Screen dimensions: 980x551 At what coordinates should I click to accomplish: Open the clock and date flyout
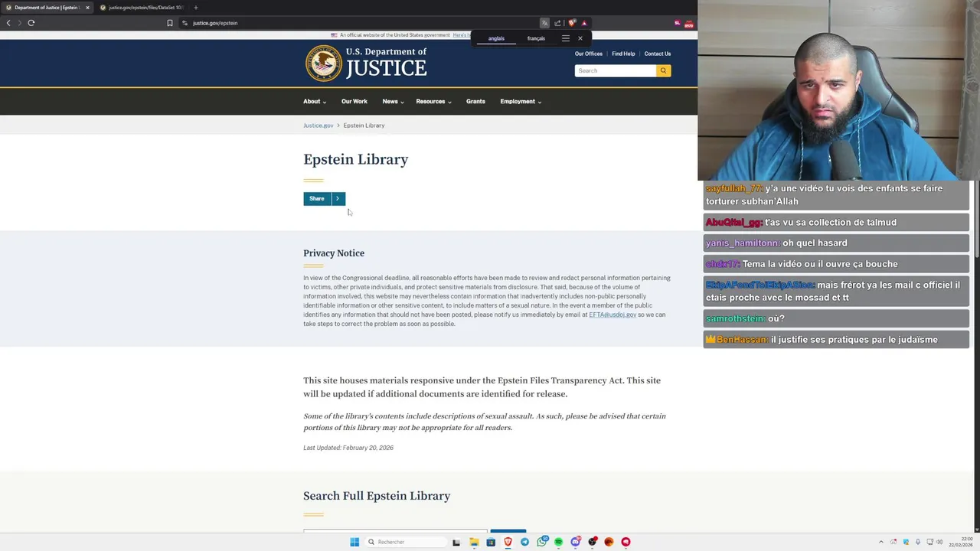961,542
